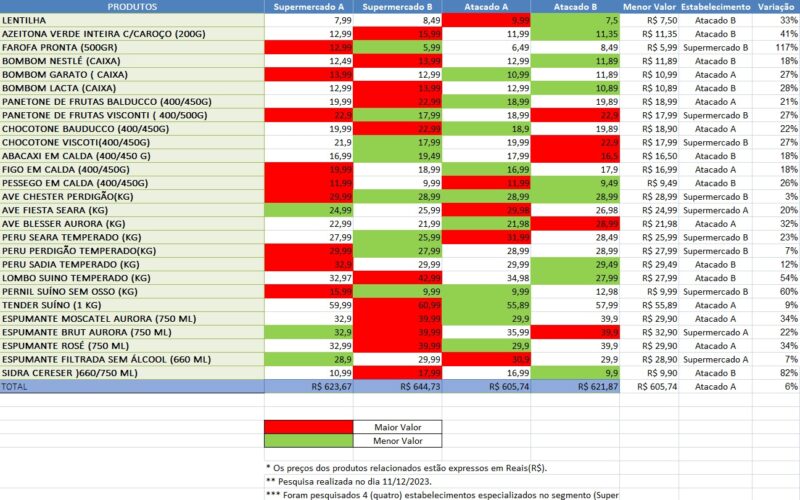Click the 54% variation cell
Screen dimensions: 800x500
click(776, 278)
